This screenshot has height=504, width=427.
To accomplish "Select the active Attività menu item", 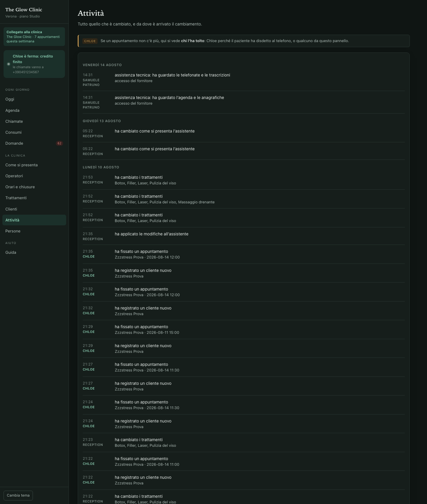I will (34, 220).
